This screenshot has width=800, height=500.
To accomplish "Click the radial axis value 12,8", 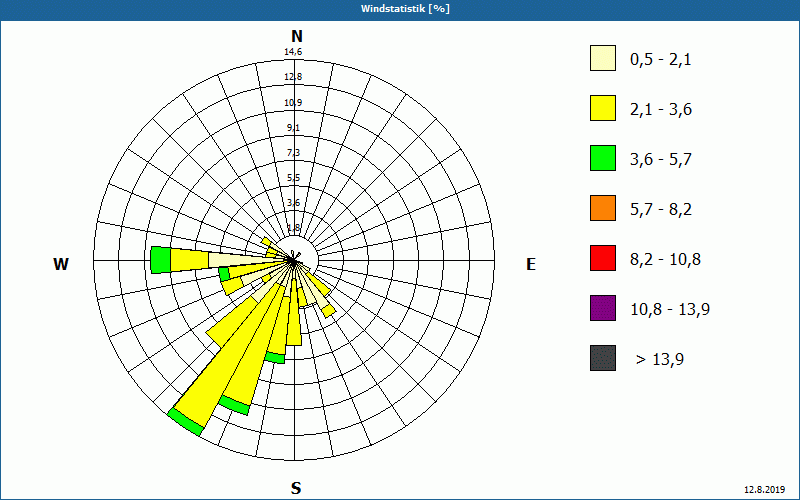I will (x=293, y=77).
